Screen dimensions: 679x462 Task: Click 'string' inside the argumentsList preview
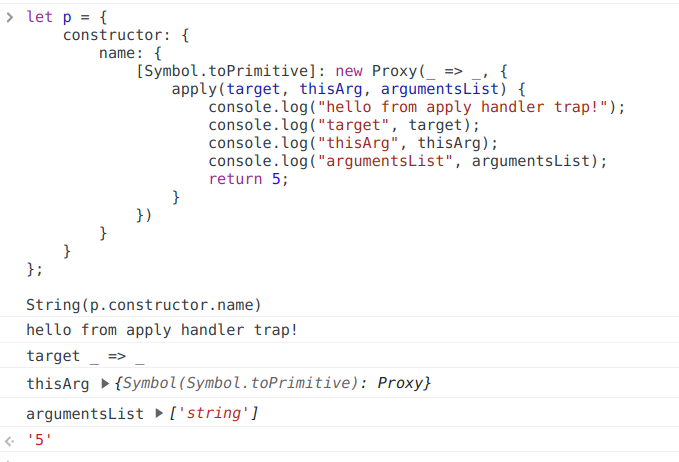click(217, 413)
